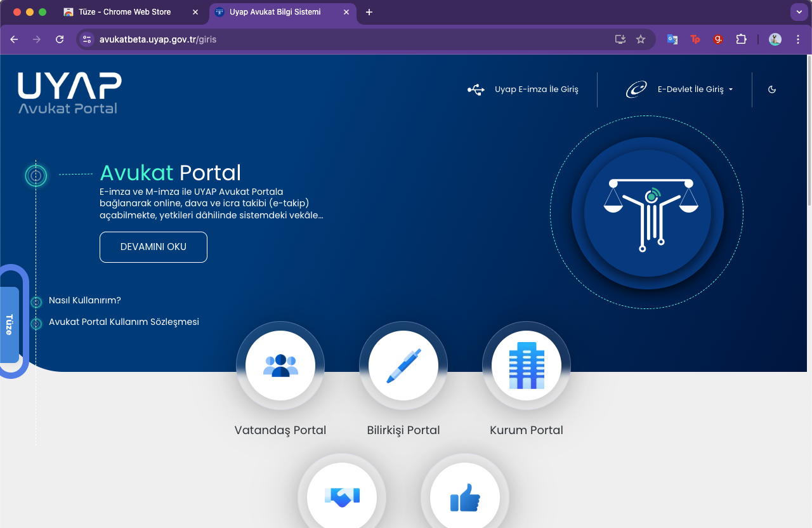Viewport: 812px width, 528px height.
Task: Close the Tüze - Chrome Web Store tab
Action: [195, 12]
